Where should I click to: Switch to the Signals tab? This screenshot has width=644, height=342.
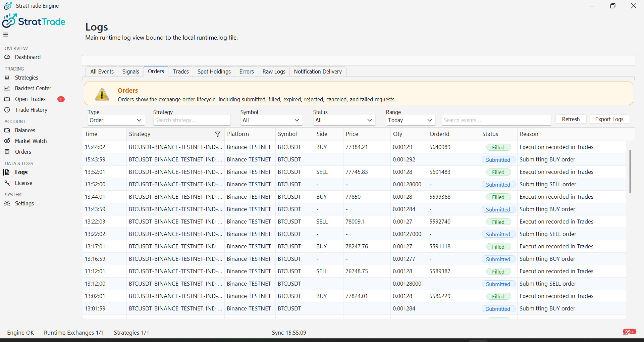130,71
